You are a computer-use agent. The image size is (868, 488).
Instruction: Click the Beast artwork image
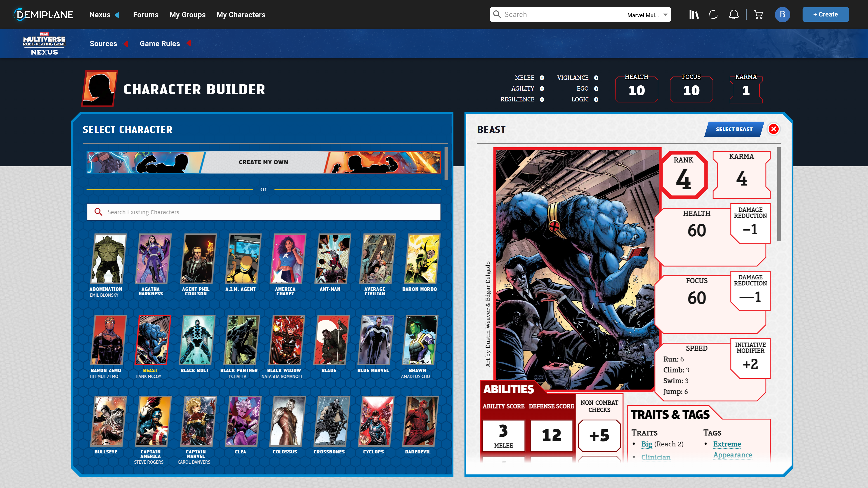[577, 270]
